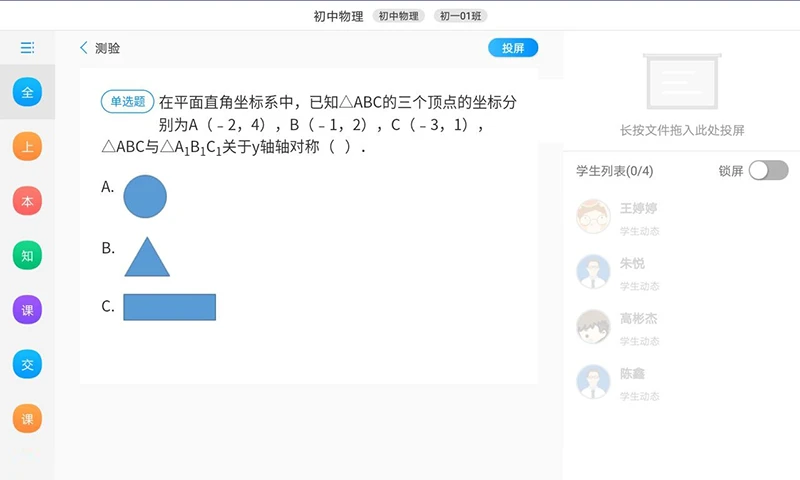Click the blue 交 sidebar icon
The width and height of the screenshot is (800, 480).
[x=27, y=365]
